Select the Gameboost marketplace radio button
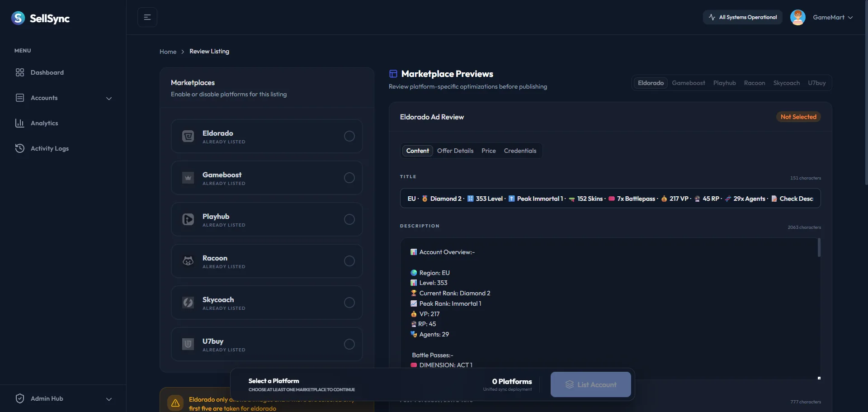This screenshot has width=868, height=412. [349, 178]
